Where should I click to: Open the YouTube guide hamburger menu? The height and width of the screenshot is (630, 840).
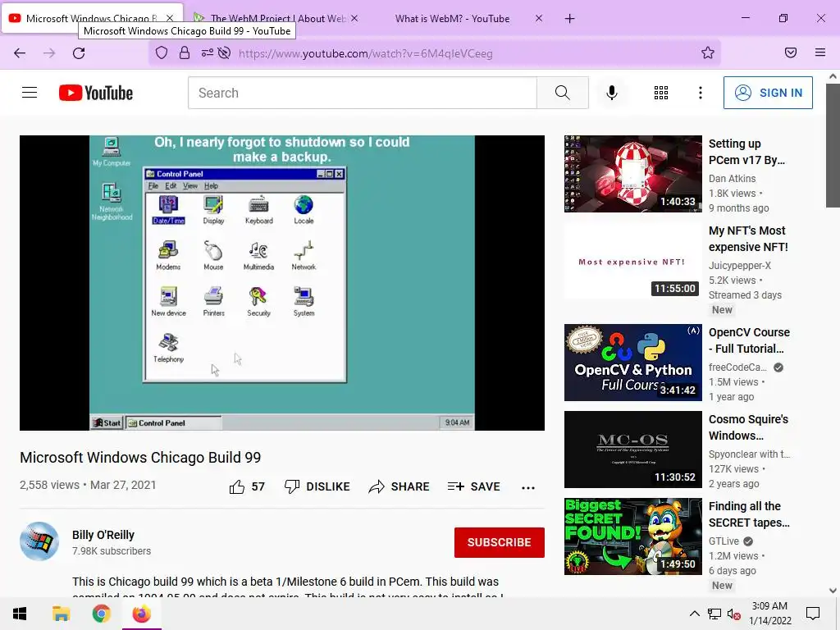coord(30,93)
